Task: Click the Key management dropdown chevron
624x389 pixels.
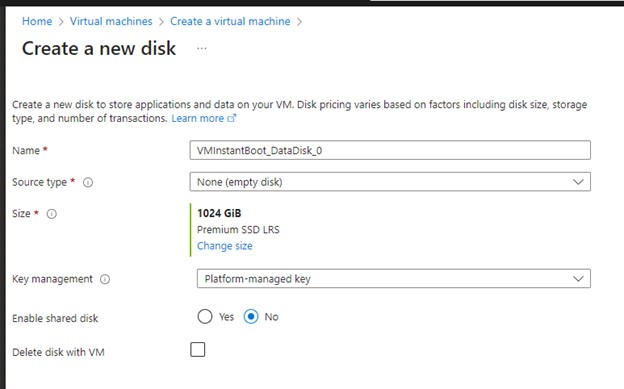Action: (578, 279)
